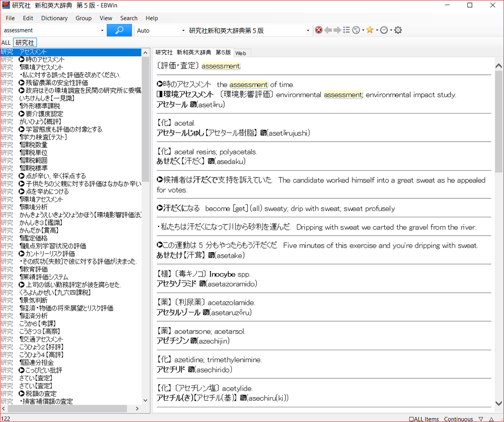Select the アセスメント result row
This screenshot has width=504, height=422.
(x=71, y=52)
